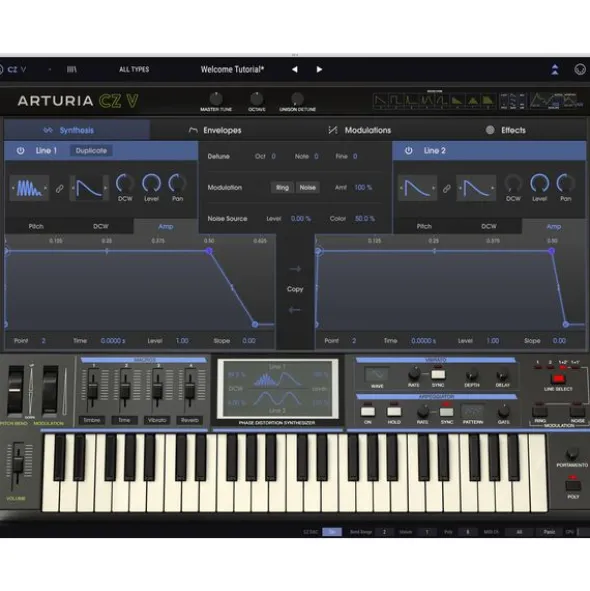The image size is (590, 591).
Task: Click the Octave knob
Action: 257,99
